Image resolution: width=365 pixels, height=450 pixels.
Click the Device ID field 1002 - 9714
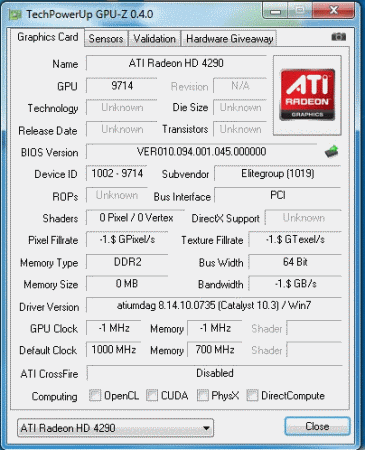[x=117, y=173]
